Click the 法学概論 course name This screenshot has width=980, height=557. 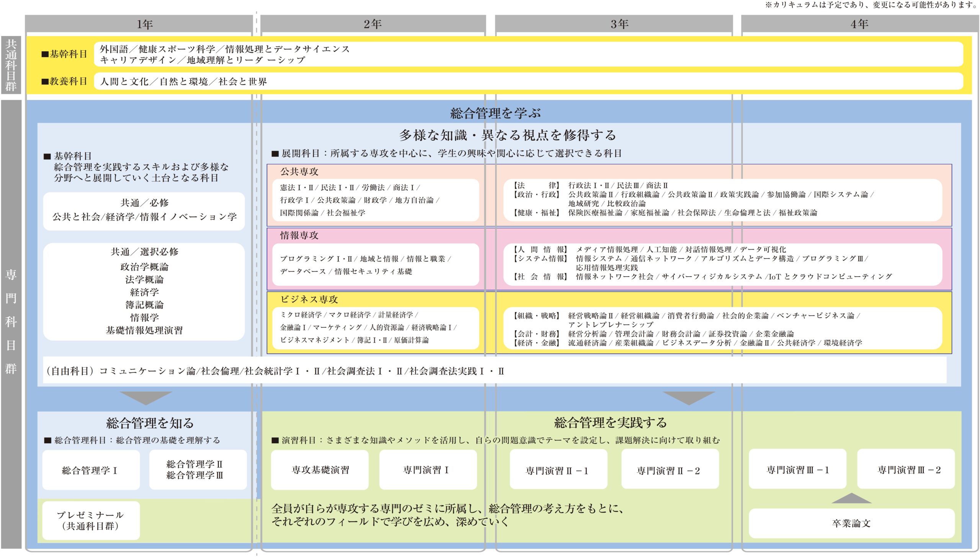point(145,280)
